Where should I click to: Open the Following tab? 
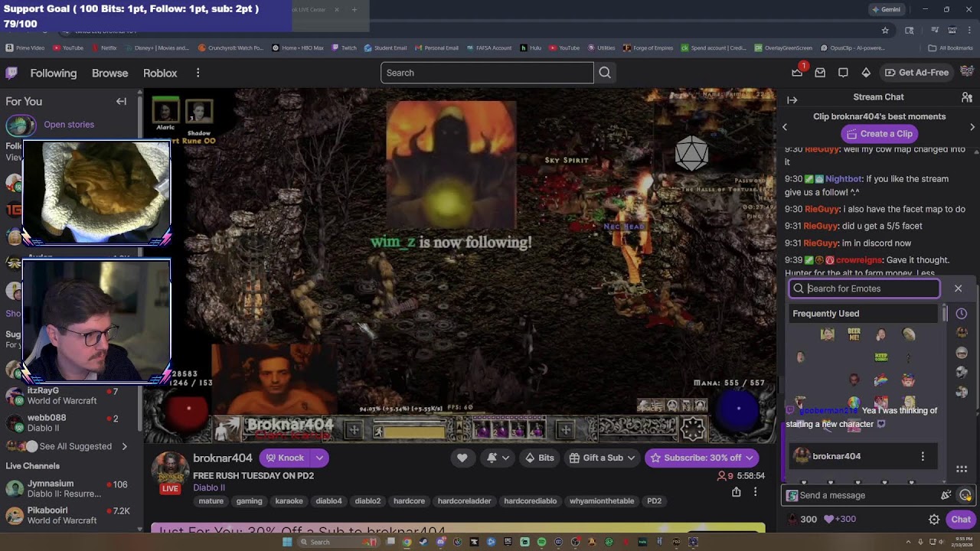point(54,73)
